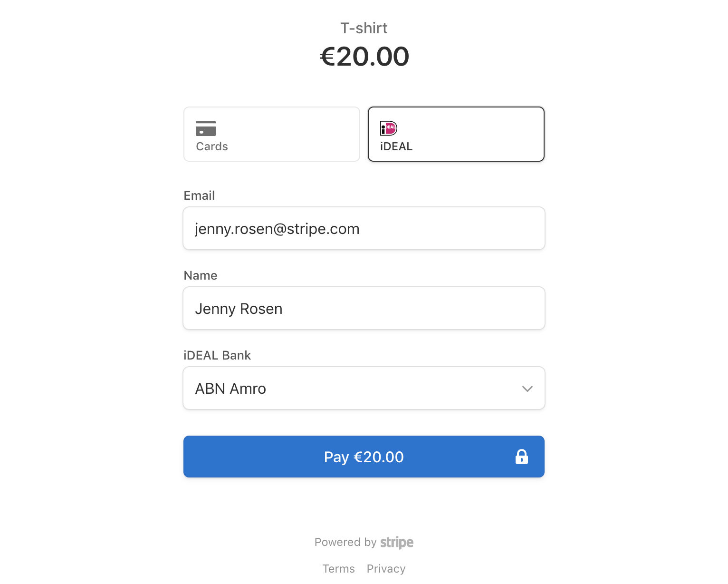Click the ABN Amro bank selector

[364, 388]
